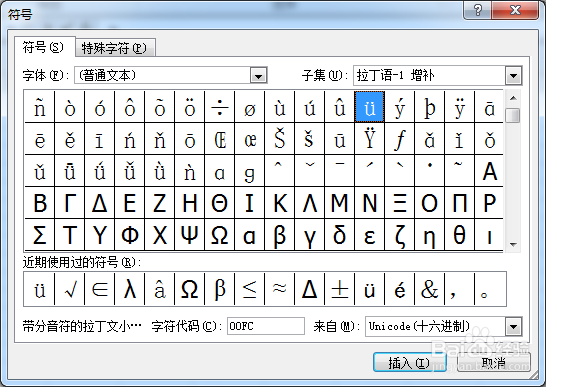This screenshot has width=562, height=387.
Task: Pick â from recently used symbols
Action: click(160, 289)
